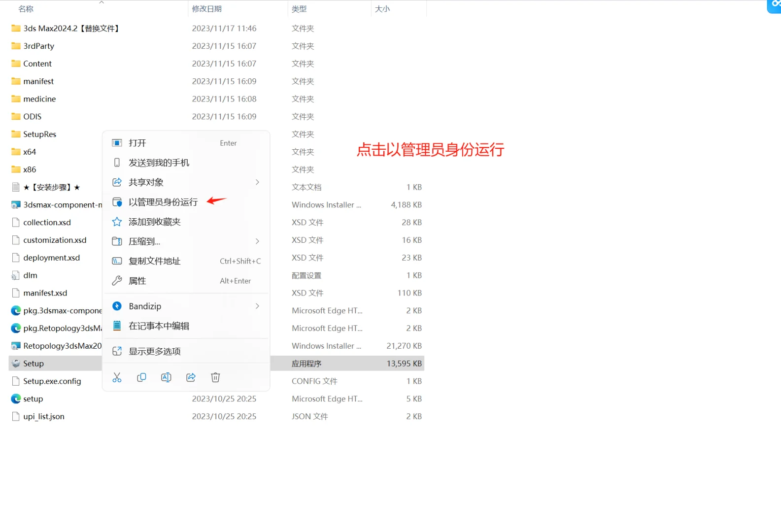
Task: Click the Share icon in context menu bottom row
Action: [191, 377]
